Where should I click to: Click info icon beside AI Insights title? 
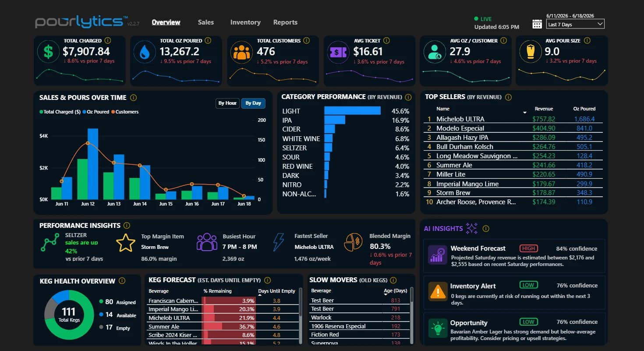486,228
